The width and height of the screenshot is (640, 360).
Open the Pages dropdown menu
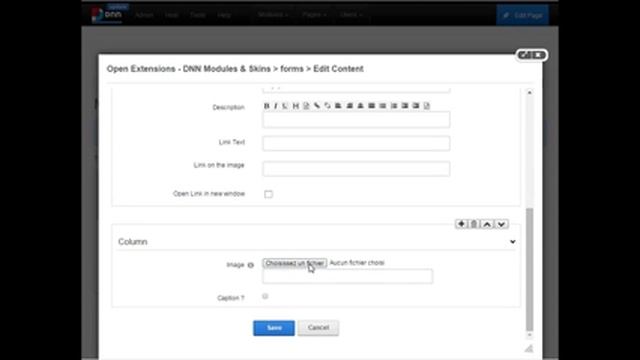[x=314, y=15]
